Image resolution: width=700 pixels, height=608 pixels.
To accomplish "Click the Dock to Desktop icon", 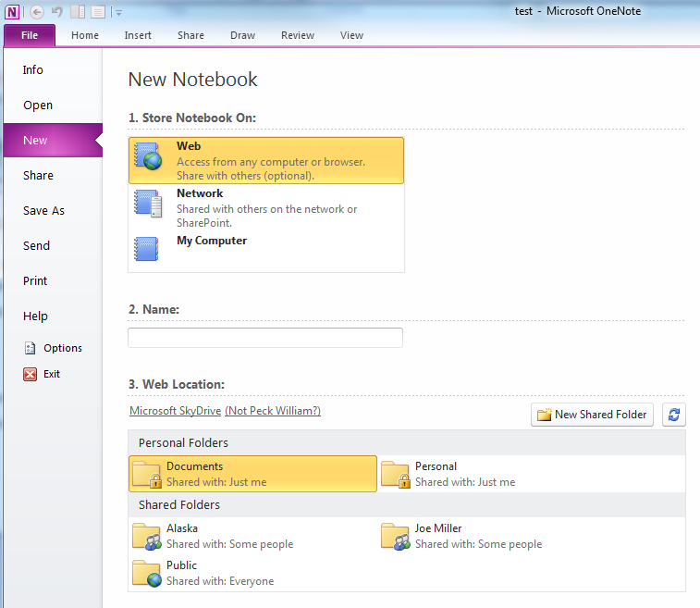I will (x=78, y=12).
